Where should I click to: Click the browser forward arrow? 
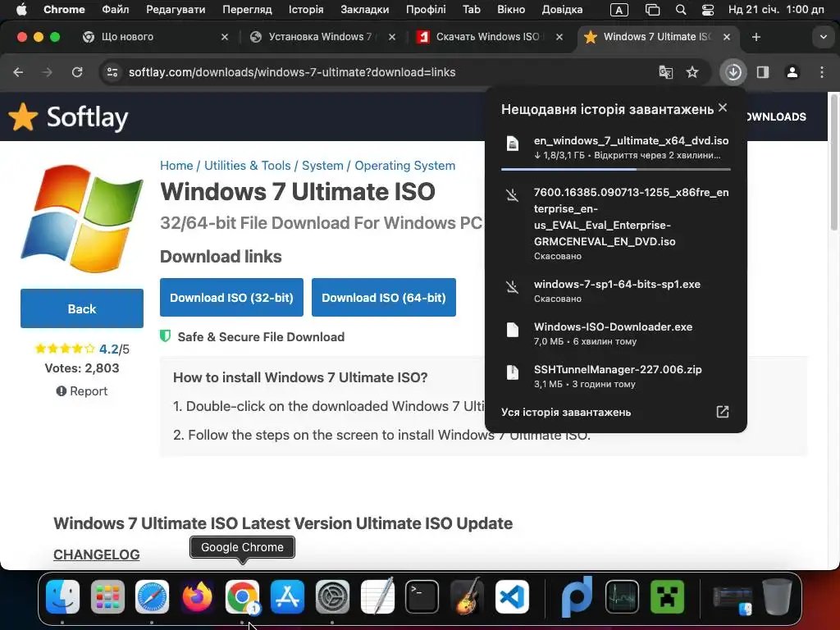pyautogui.click(x=47, y=72)
